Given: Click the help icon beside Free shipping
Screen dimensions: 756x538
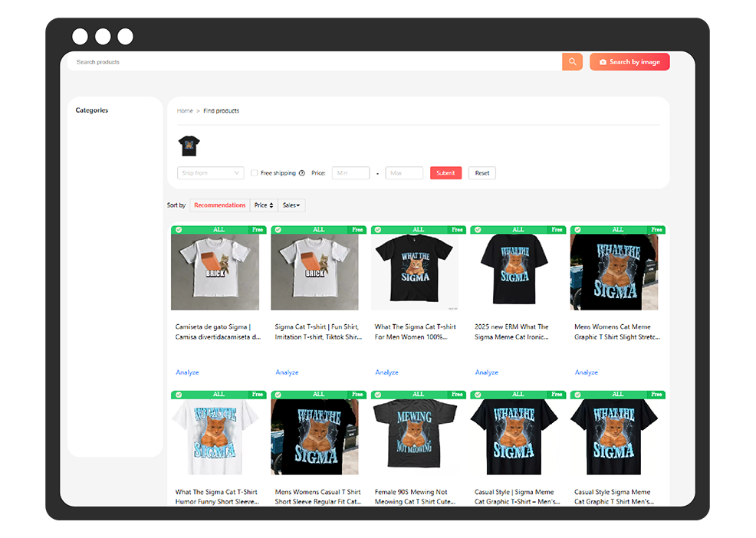Looking at the screenshot, I should [x=302, y=173].
